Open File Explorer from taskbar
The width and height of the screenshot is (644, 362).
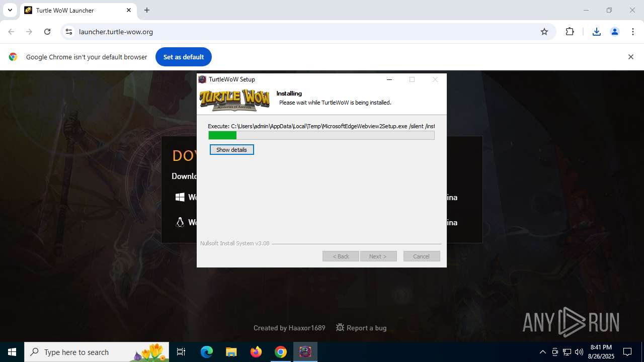(x=231, y=352)
